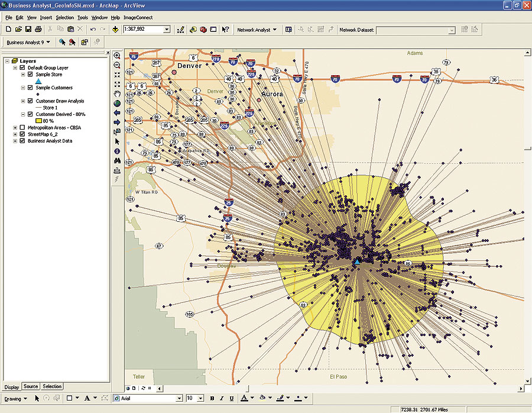Click the What's This help pointer
The image size is (532, 413).
pos(225,30)
